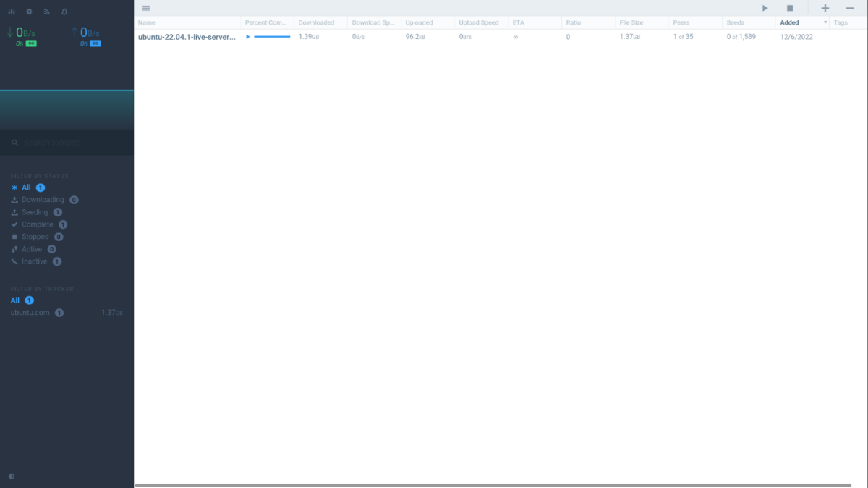The height and width of the screenshot is (488, 868).
Task: Click the green download throttle infinity badge
Action: pyautogui.click(x=31, y=43)
